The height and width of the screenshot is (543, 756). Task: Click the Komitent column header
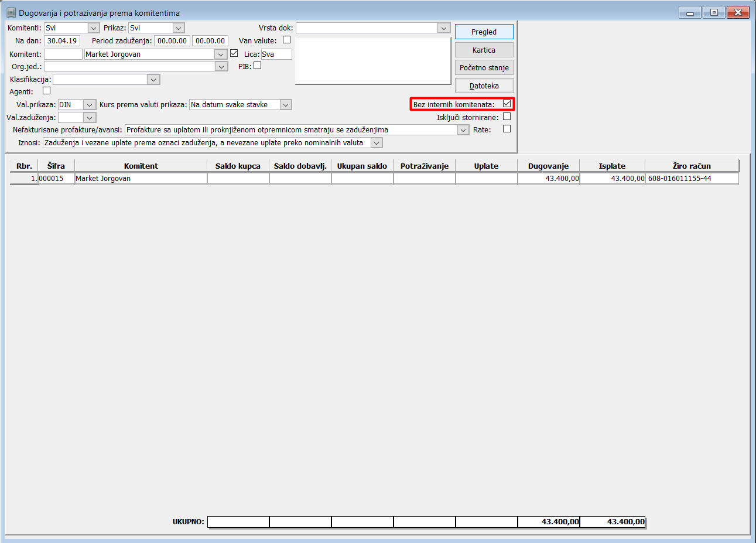click(x=141, y=166)
